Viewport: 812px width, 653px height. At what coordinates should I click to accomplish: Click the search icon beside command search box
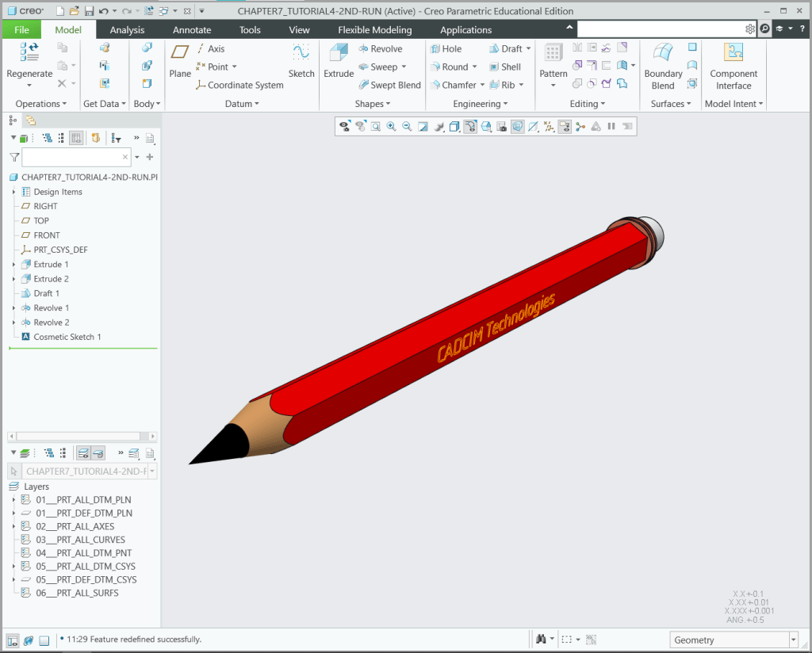(x=765, y=29)
